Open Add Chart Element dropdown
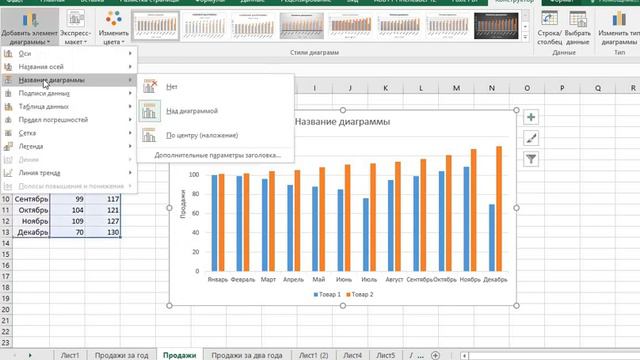 coord(29,27)
